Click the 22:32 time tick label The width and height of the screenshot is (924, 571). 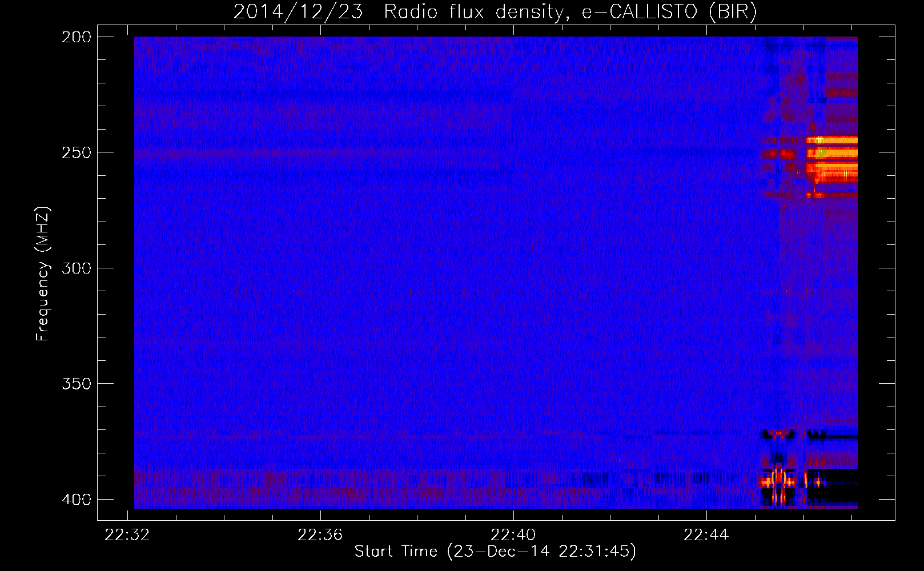click(x=127, y=534)
